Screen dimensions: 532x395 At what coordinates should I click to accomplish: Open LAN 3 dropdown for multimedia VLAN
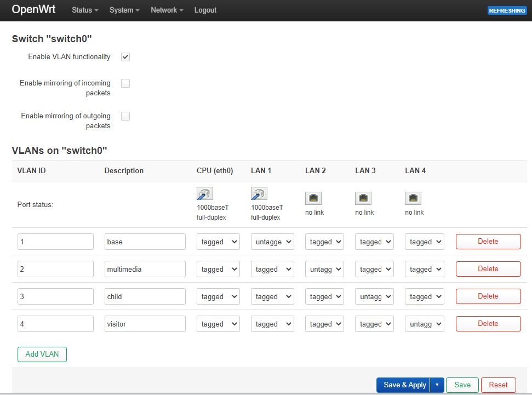374,269
